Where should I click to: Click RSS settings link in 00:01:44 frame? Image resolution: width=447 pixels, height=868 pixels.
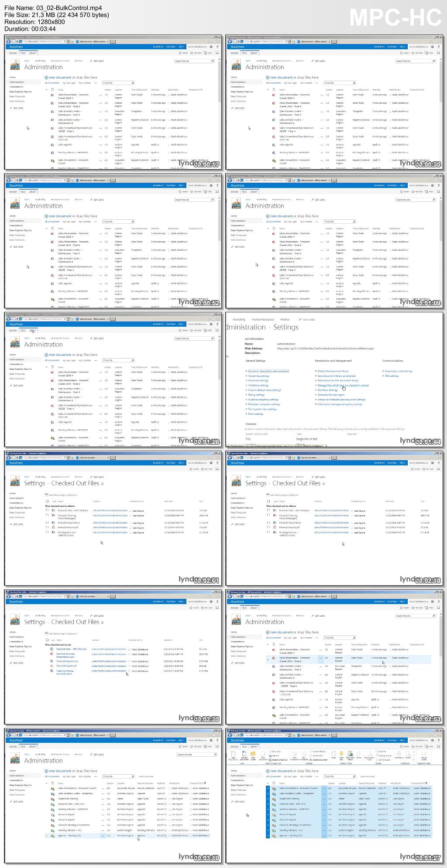[392, 376]
